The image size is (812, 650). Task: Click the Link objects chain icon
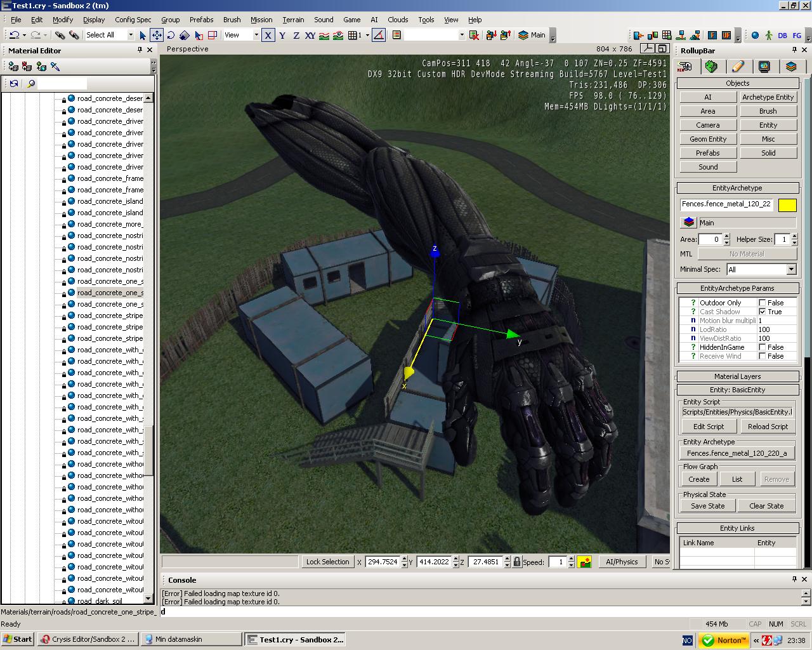pyautogui.click(x=60, y=35)
